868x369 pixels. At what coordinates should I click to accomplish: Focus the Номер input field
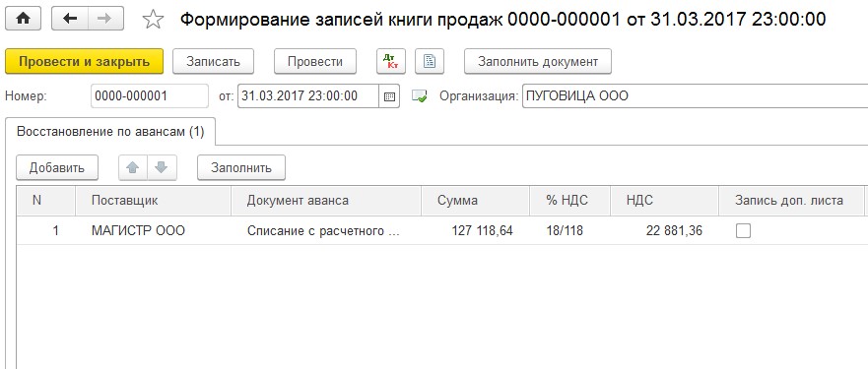pyautogui.click(x=150, y=96)
